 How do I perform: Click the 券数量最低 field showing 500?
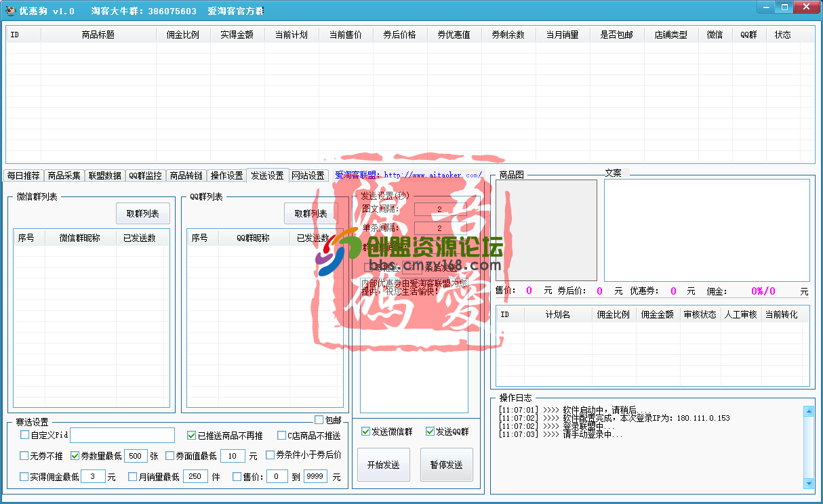[x=136, y=456]
